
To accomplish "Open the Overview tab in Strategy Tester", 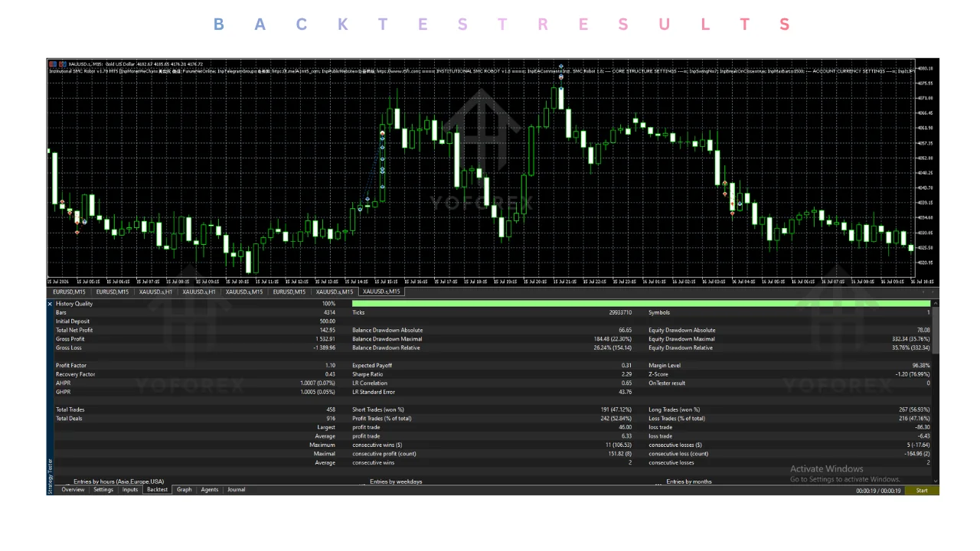I will (x=73, y=490).
